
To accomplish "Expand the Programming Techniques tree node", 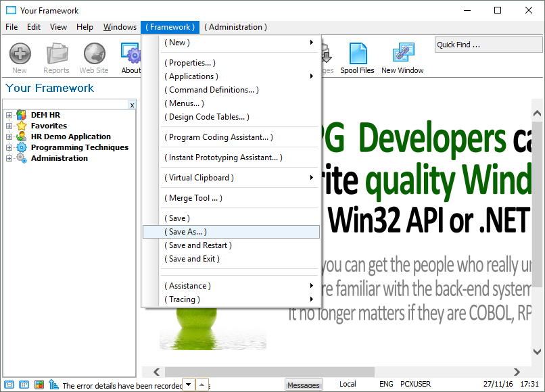I will tap(9, 147).
